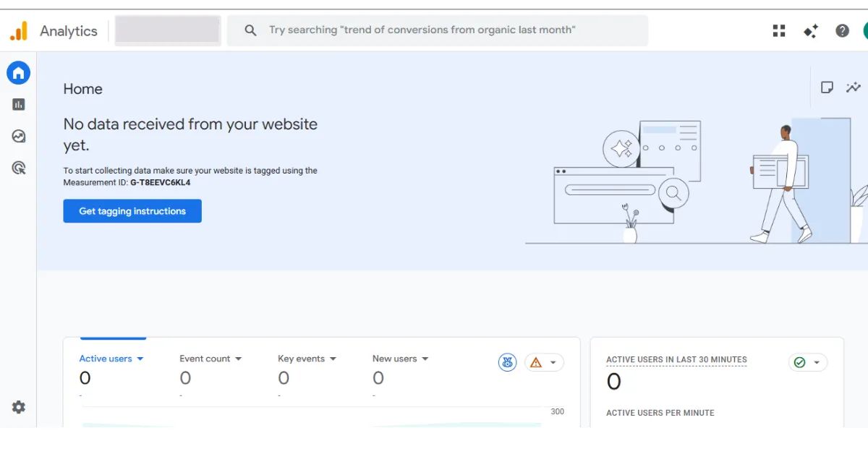The image size is (868, 454).
Task: Open Explore icon in sidebar
Action: [19, 136]
